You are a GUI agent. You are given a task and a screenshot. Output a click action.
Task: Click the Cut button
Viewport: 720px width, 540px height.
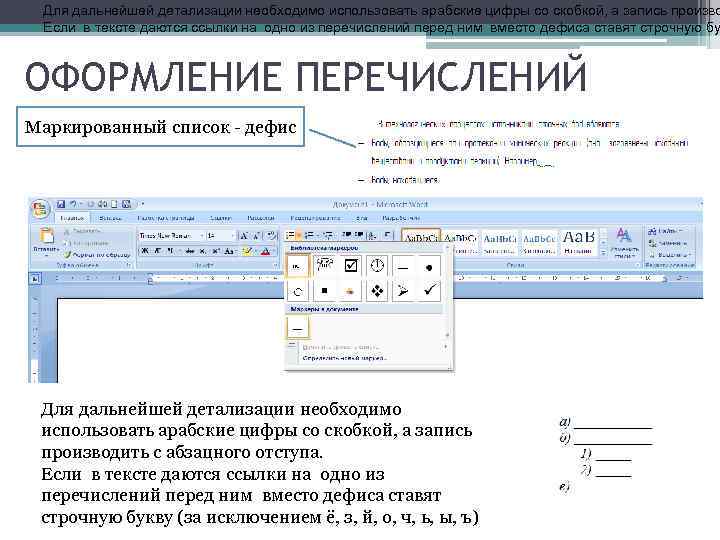83,231
